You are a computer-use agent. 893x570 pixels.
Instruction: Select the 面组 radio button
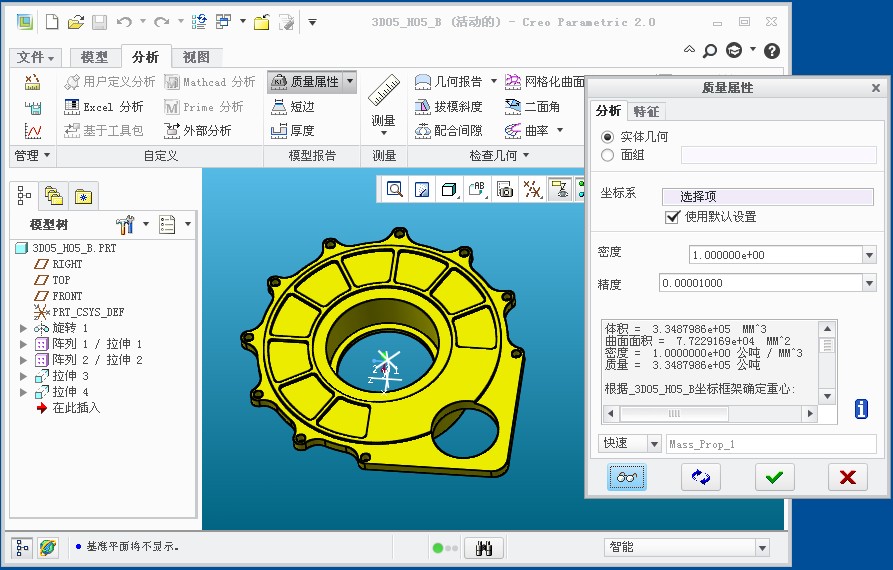tap(607, 155)
